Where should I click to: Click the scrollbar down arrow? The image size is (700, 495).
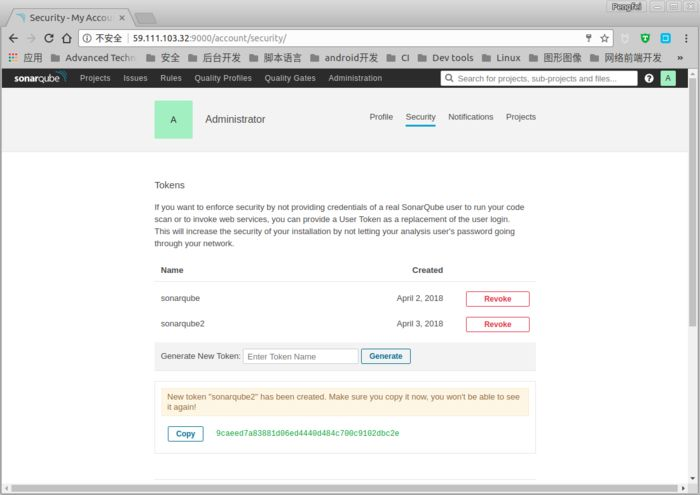click(x=692, y=478)
